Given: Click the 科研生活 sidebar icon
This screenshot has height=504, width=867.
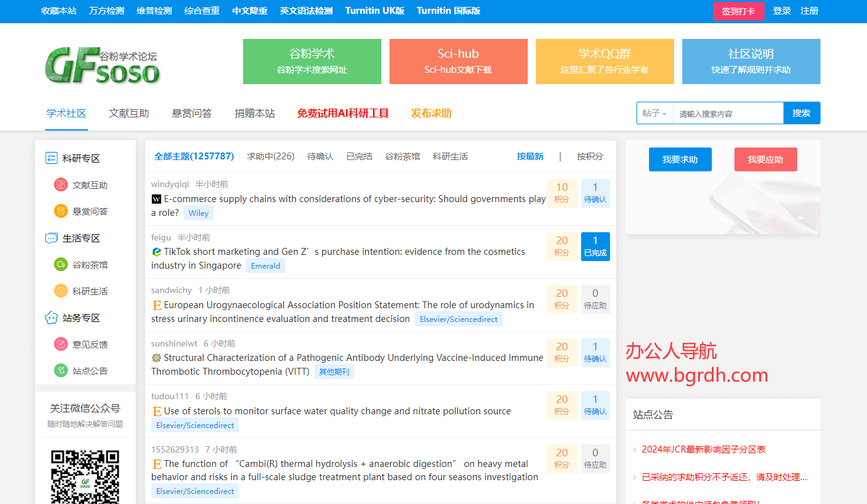Looking at the screenshot, I should (60, 291).
